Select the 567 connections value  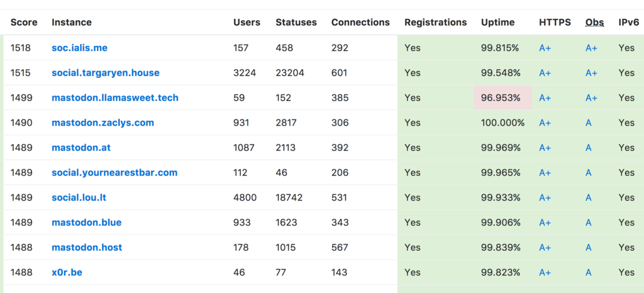pyautogui.click(x=340, y=248)
